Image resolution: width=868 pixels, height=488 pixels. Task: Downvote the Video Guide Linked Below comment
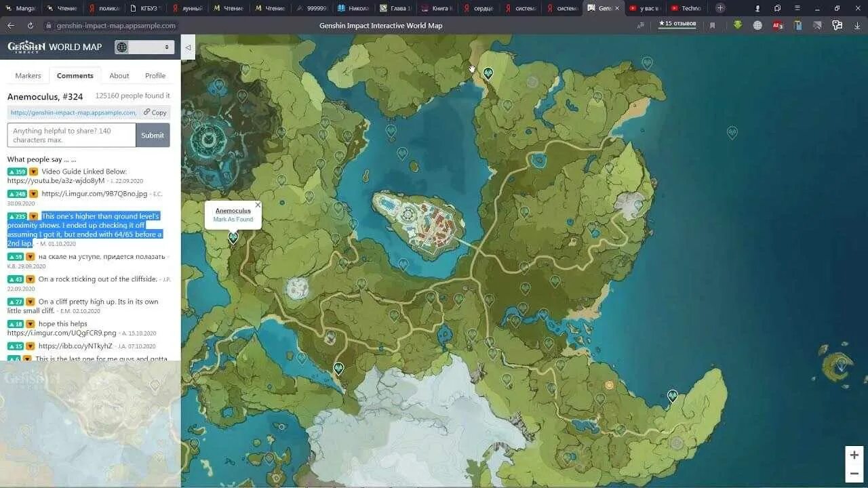[x=34, y=172]
